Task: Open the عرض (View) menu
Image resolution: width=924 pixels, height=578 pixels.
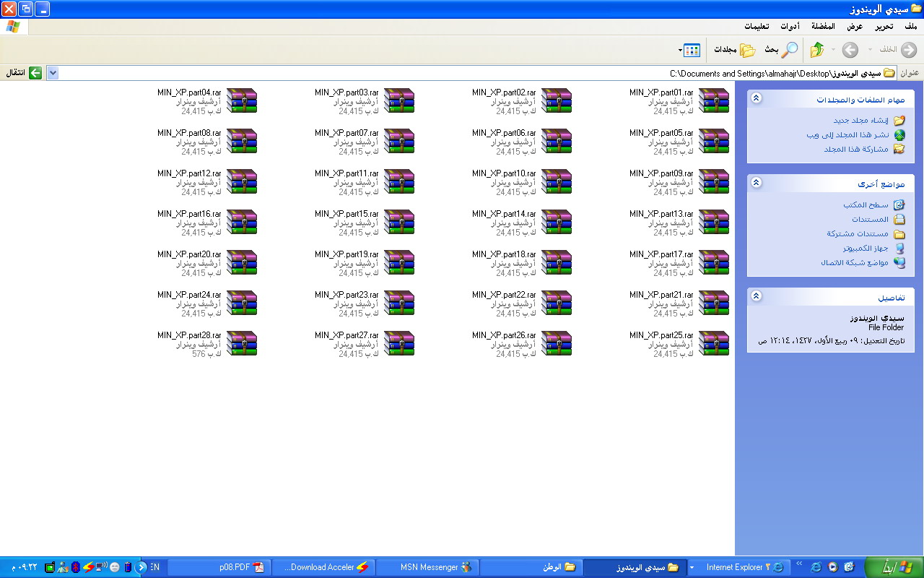Action: [855, 27]
